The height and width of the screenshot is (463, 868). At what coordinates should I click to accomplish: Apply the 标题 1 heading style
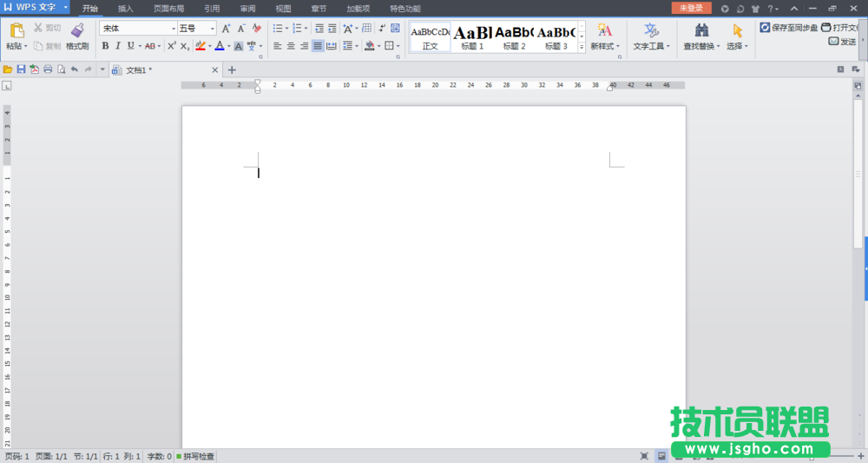click(x=473, y=36)
